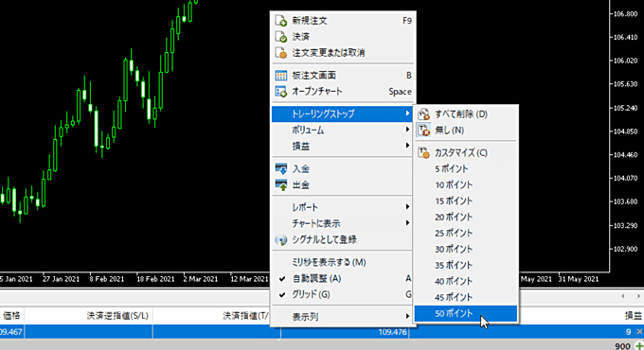Set trailing stop to 50 ポイント
The height and width of the screenshot is (350, 644).
coord(466,313)
